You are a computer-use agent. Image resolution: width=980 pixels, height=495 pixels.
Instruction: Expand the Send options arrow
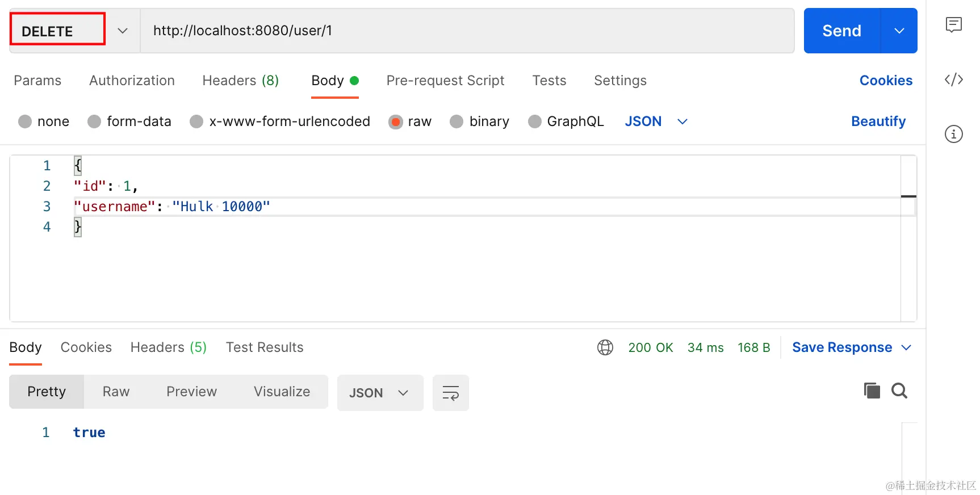tap(899, 31)
